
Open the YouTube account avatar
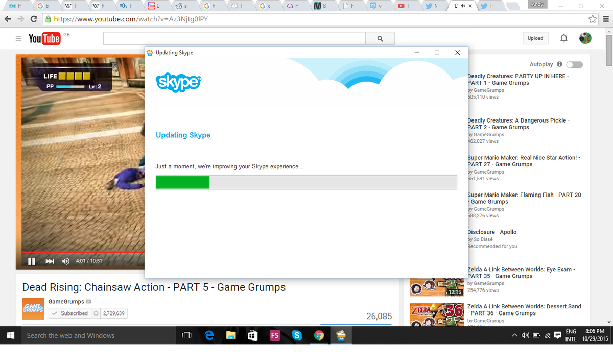coord(585,38)
